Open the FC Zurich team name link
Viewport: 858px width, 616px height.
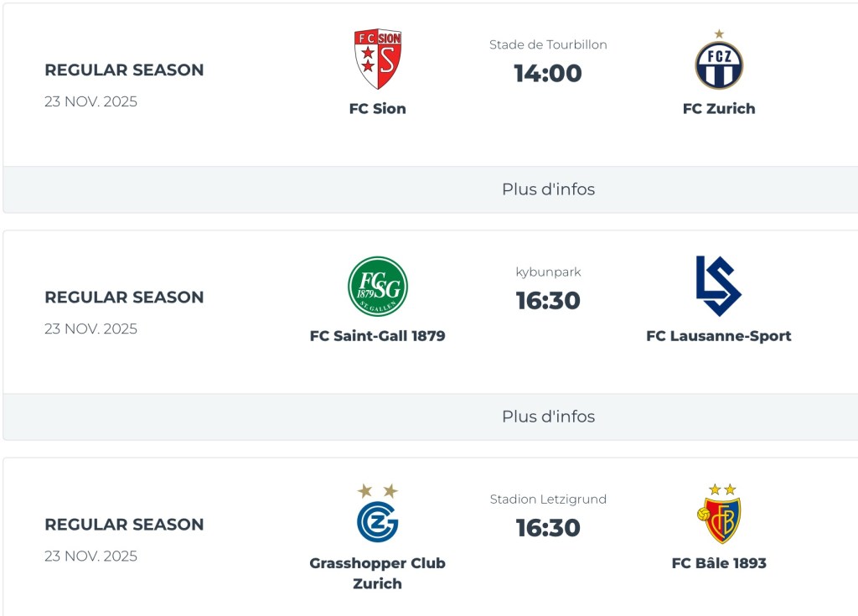(719, 108)
